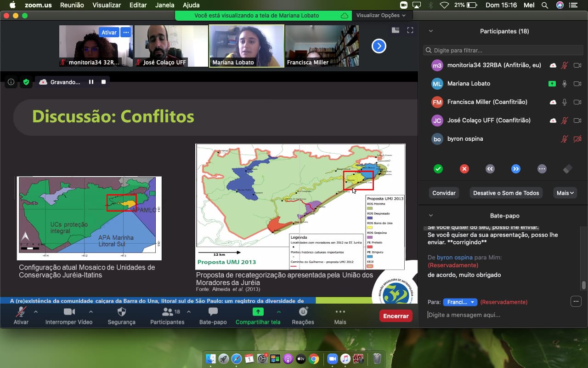This screenshot has width=588, height=368.
Task: Open the Mais three-dot toolbar menu
Action: [x=340, y=315]
